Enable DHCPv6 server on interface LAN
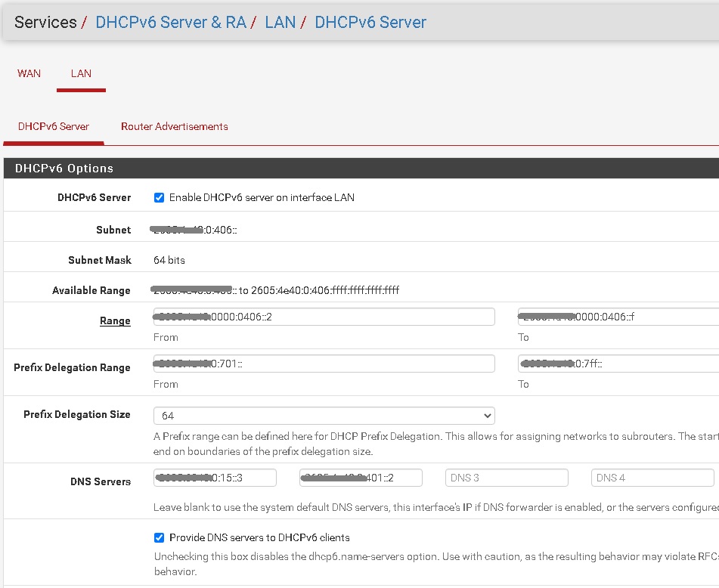Viewport: 719px width, 588px height. pyautogui.click(x=159, y=198)
